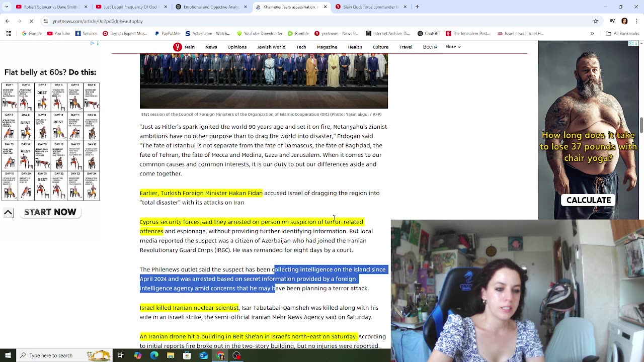Open the Tech section in ynet menu
644x362 pixels.
[x=301, y=47]
